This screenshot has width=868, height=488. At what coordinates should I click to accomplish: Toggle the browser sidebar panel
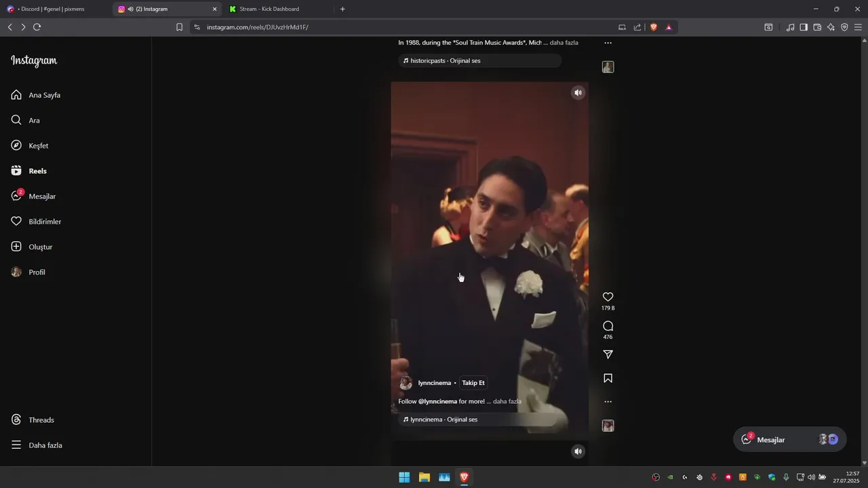coord(804,27)
